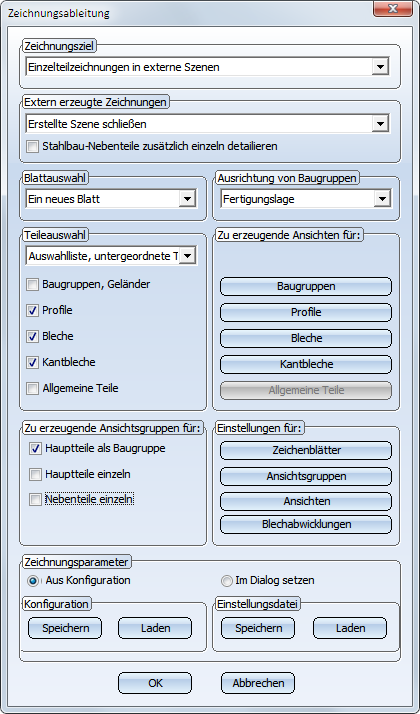The image size is (420, 714).
Task: Select the Aus Konfiguration radio button
Action: [33, 581]
